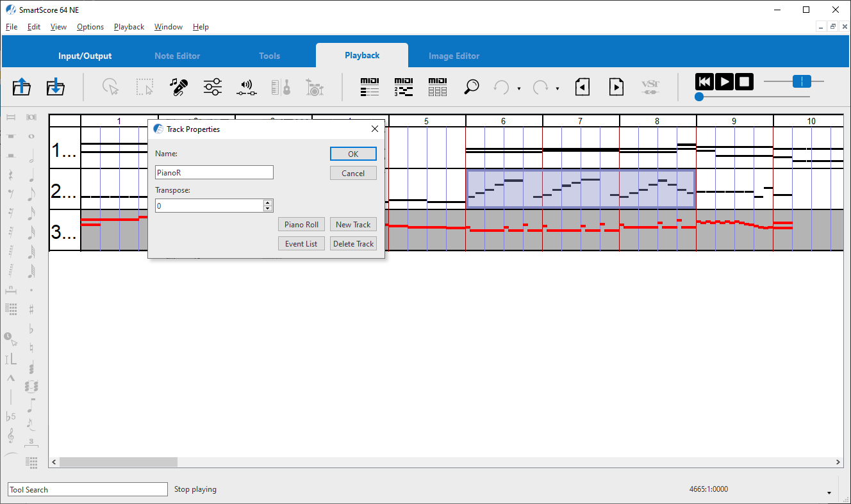Click the track Name input field
Image resolution: width=851 pixels, height=504 pixels.
pos(214,172)
